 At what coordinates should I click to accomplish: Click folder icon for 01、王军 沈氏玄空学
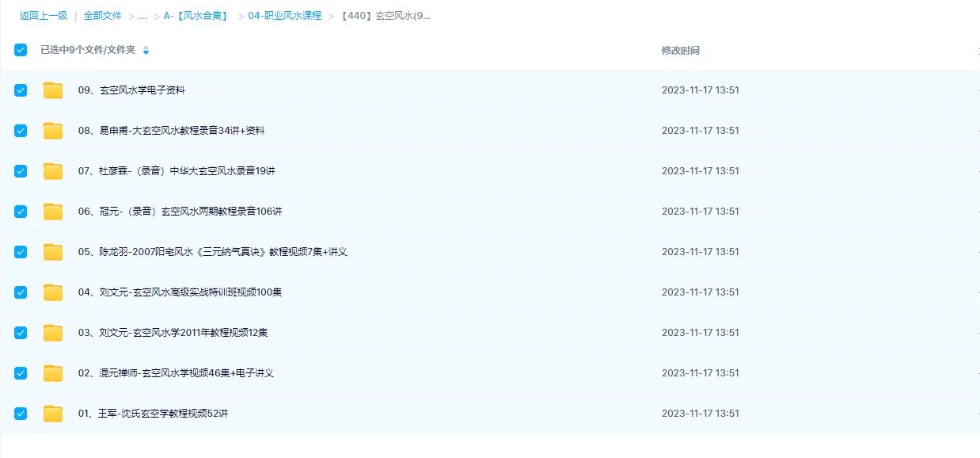(53, 414)
